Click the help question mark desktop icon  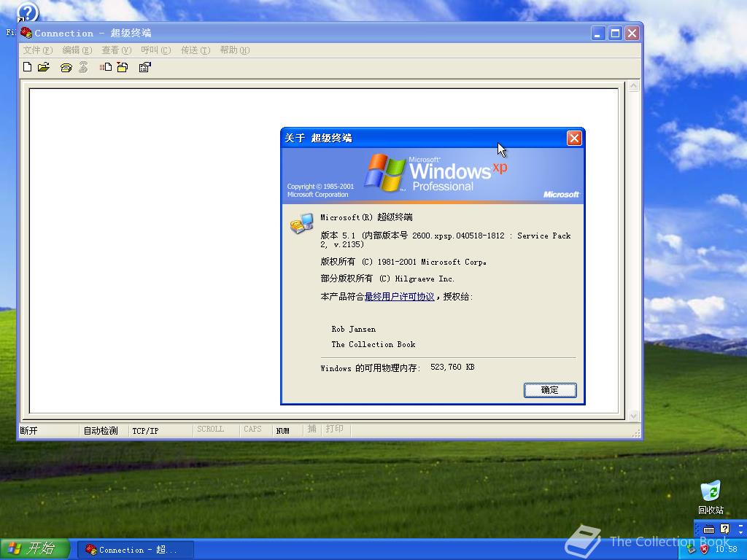click(x=27, y=12)
